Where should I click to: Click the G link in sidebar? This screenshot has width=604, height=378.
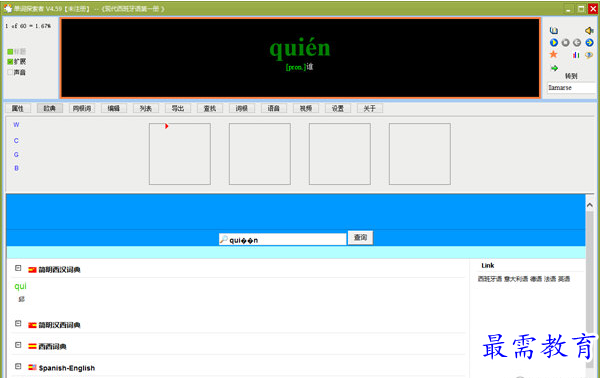pyautogui.click(x=16, y=155)
